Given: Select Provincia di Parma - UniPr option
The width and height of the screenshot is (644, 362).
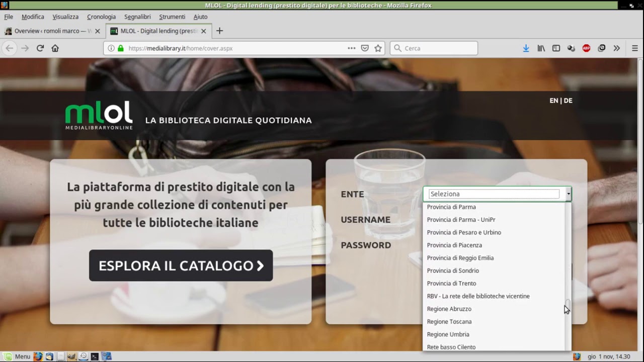Looking at the screenshot, I should tap(494, 220).
